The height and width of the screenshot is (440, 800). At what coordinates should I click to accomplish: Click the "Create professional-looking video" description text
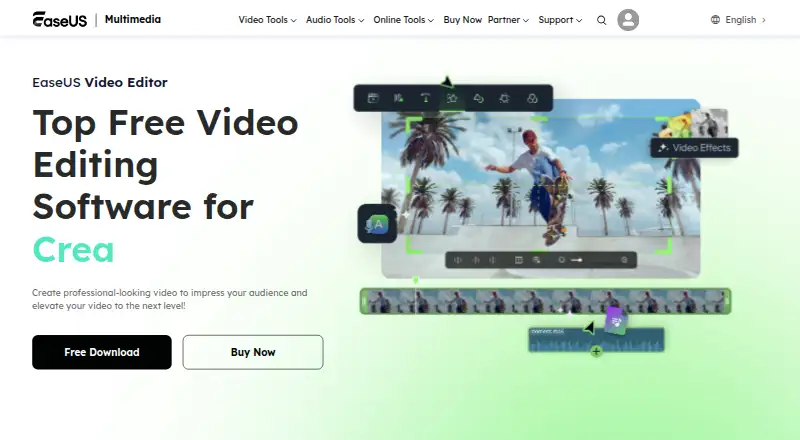coord(169,299)
